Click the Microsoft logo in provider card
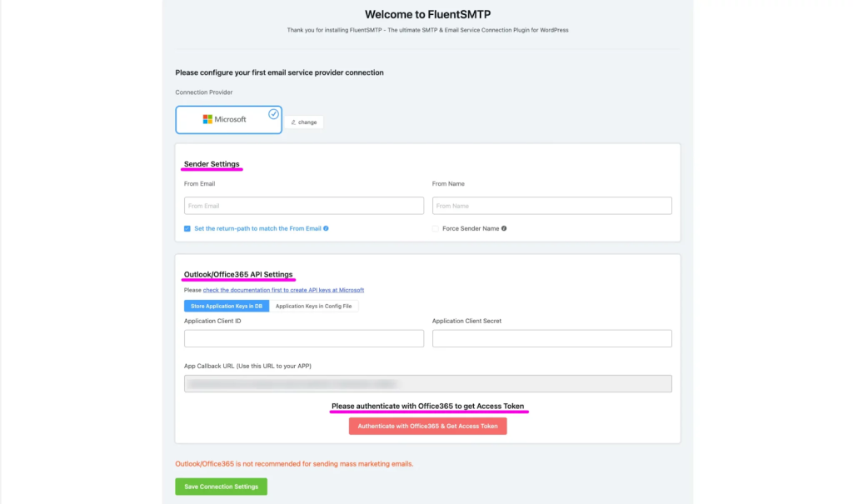Screen dimensions: 853x504 tap(207, 119)
